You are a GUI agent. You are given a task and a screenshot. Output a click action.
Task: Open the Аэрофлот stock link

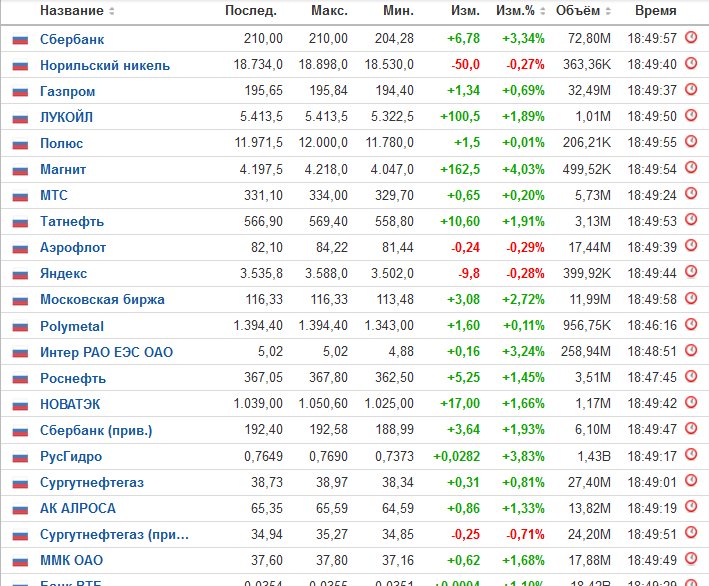click(x=73, y=248)
